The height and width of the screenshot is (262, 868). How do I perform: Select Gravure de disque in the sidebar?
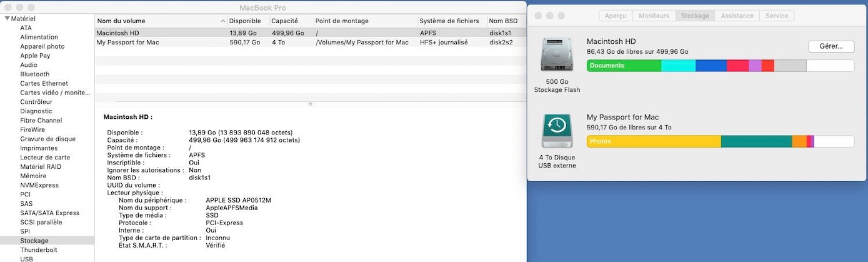[x=47, y=139]
